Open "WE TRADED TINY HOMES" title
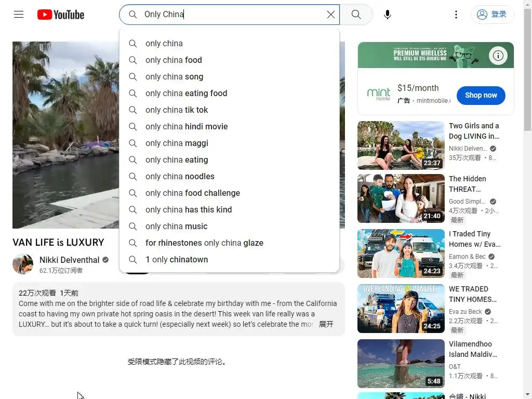The width and height of the screenshot is (532, 399). 472,294
